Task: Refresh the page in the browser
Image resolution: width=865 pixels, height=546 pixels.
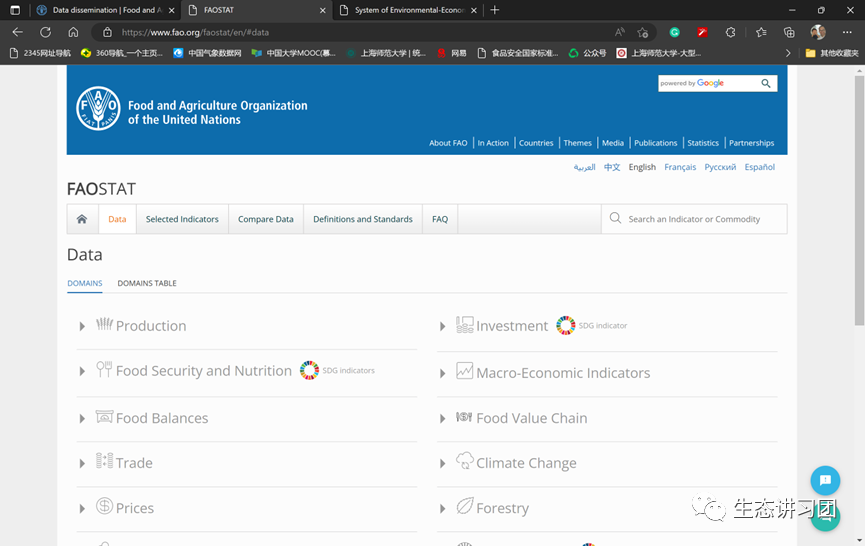Action: click(45, 33)
